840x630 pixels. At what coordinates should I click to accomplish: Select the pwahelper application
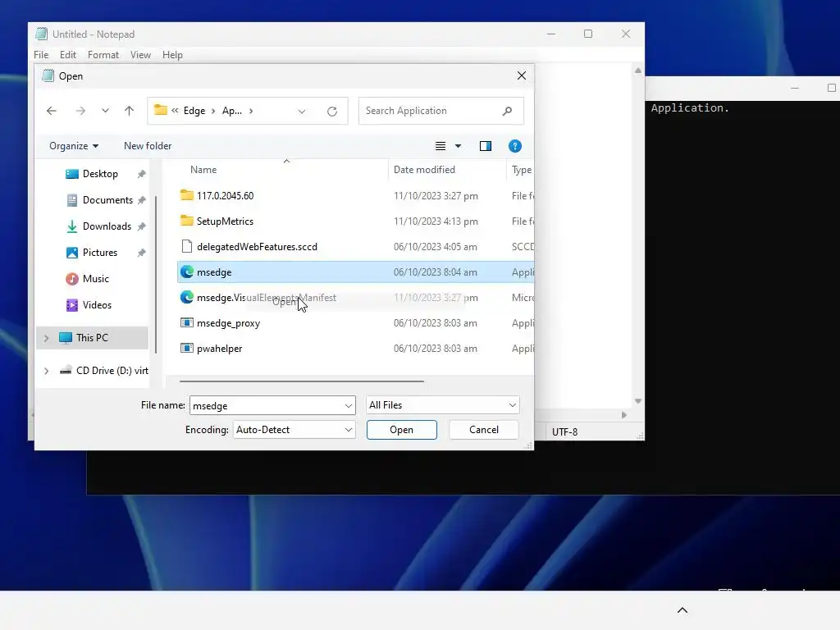(x=219, y=349)
